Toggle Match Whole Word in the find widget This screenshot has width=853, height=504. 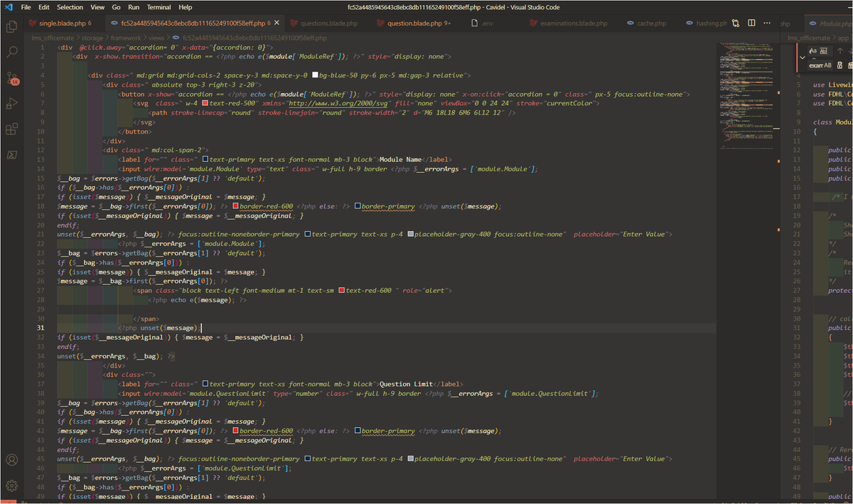click(x=823, y=51)
